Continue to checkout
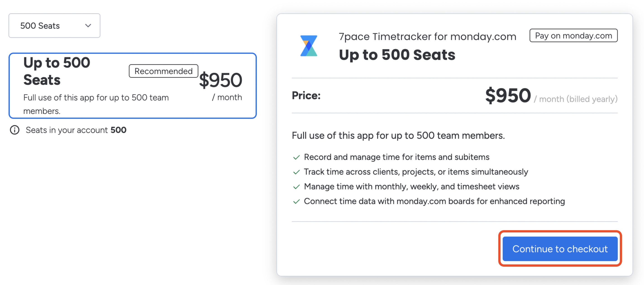644x285 pixels. pos(560,249)
